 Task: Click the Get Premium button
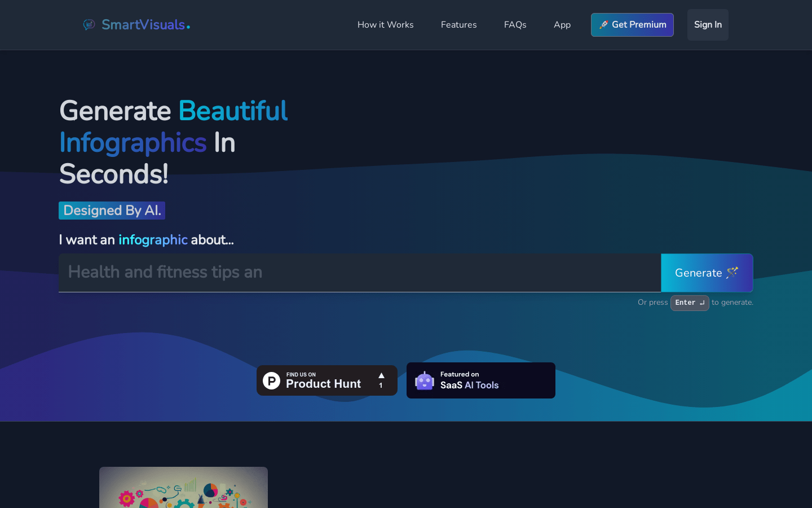(x=632, y=25)
